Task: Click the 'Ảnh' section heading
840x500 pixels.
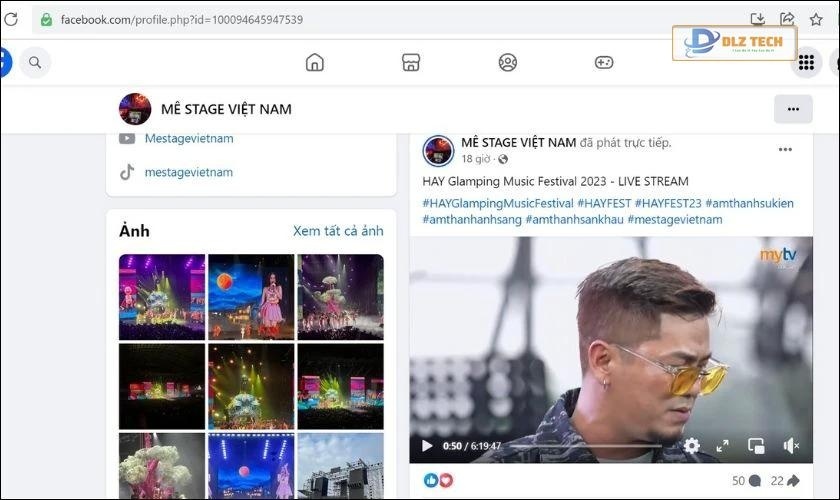Action: (134, 231)
